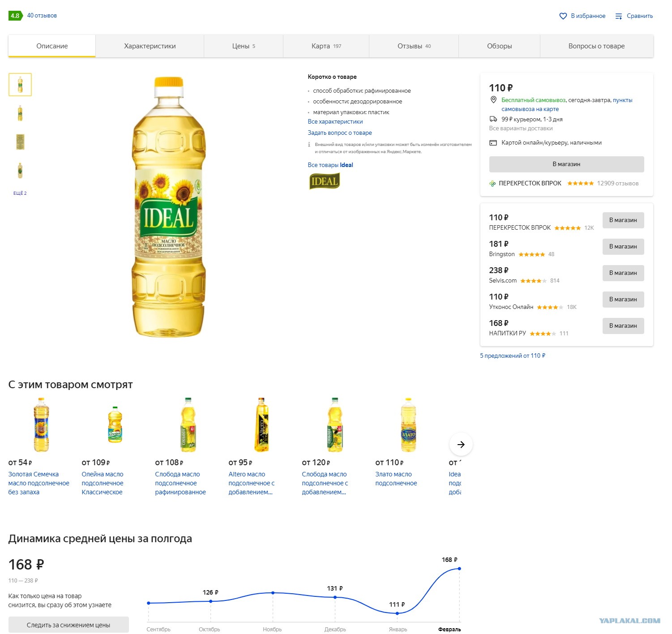Click В магазин for НАПИТКИ РУ offer
Viewport: 672px width, 634px height.
coord(623,326)
